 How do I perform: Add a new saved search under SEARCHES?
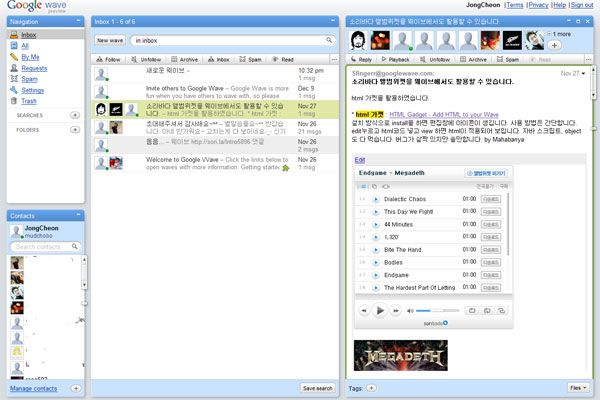point(75,115)
